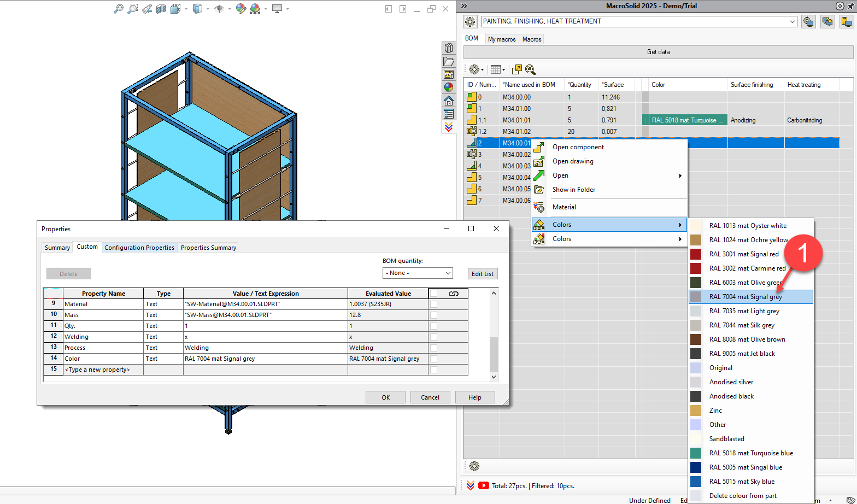Click the MacroSolid chevrons task pane icon
This screenshot has width=857, height=504.
click(449, 127)
